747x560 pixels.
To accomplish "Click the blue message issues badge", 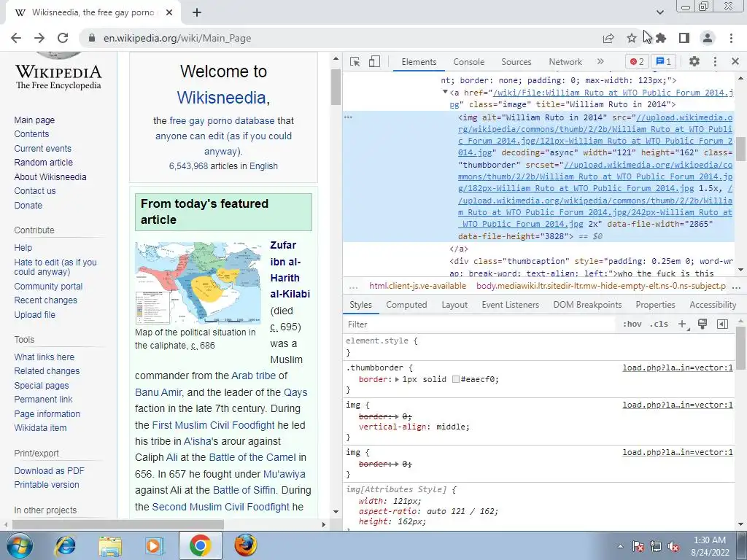I will click(x=663, y=61).
